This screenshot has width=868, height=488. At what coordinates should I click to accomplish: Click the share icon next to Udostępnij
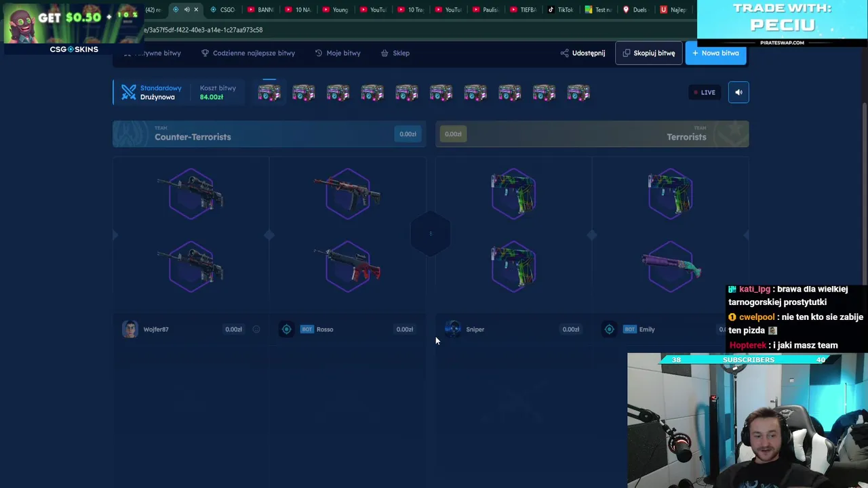click(564, 53)
